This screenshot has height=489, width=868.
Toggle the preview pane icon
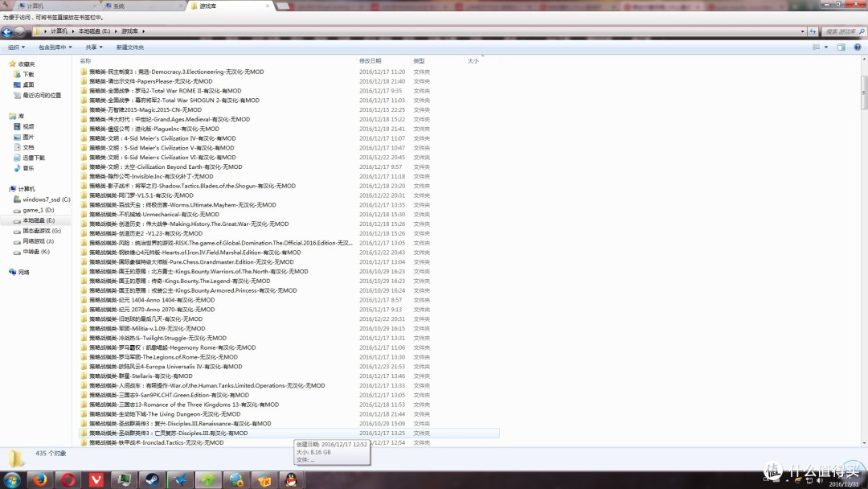point(841,47)
